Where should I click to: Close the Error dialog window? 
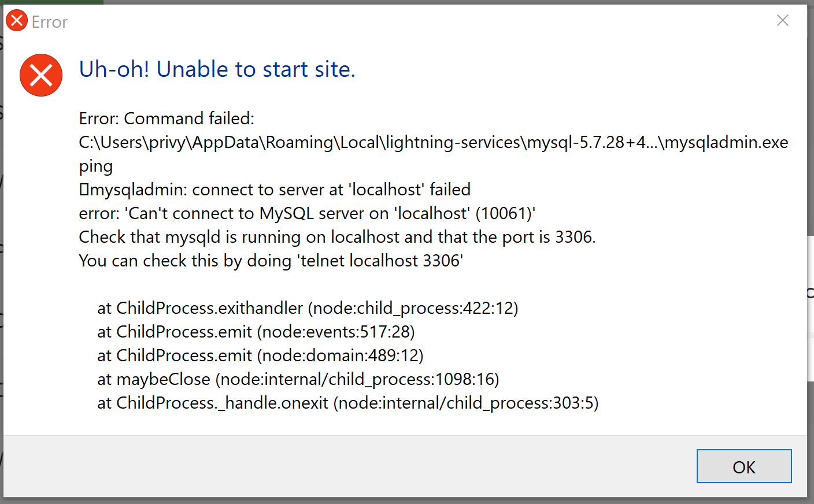pyautogui.click(x=783, y=21)
